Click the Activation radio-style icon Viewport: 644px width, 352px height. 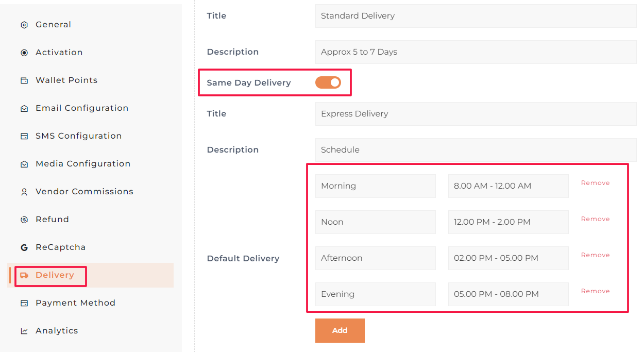click(x=24, y=53)
